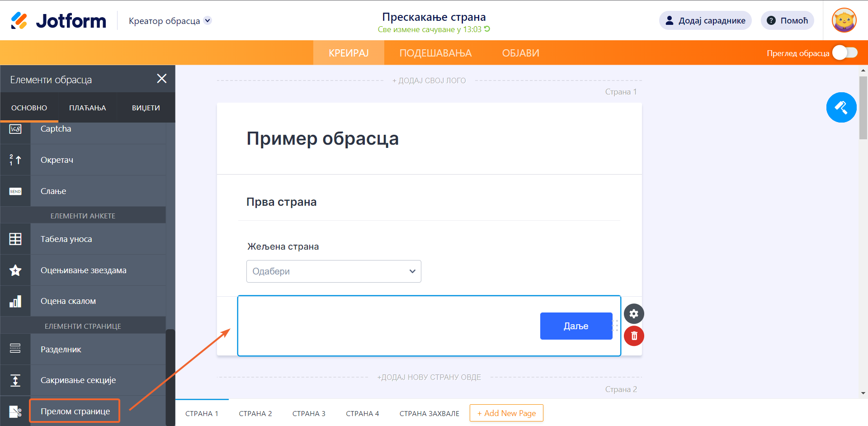The image size is (868, 426).
Task: Click + ДОДАЈ СВОЈ ЛОГО link
Action: [429, 80]
